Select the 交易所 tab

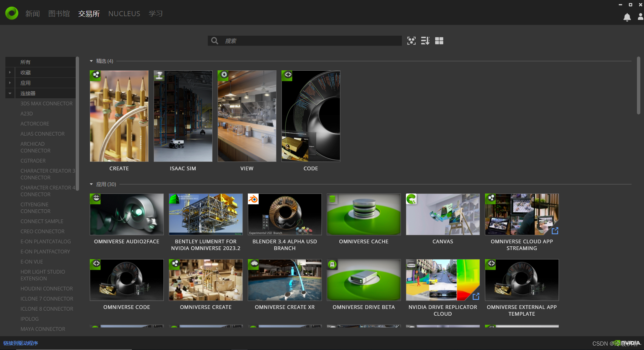[x=89, y=13]
